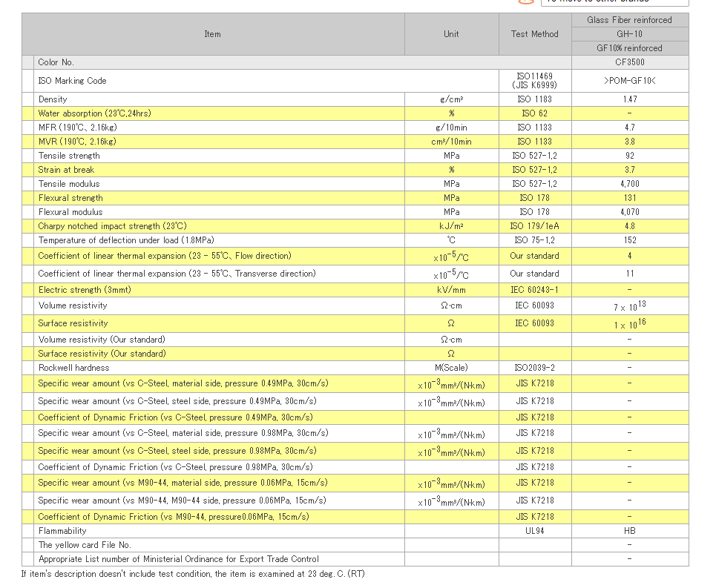The width and height of the screenshot is (716, 588).
Task: Select the volume resistivity value "7 x 10^13"
Action: tap(630, 305)
